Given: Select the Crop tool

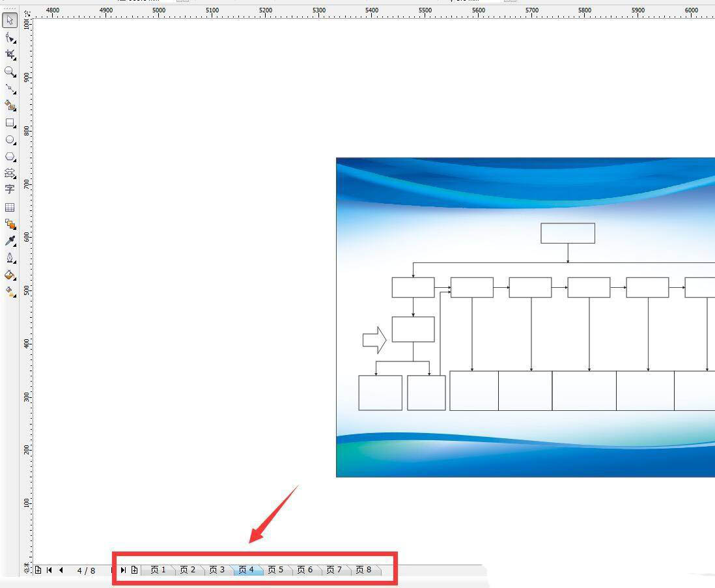Looking at the screenshot, I should click(x=10, y=55).
